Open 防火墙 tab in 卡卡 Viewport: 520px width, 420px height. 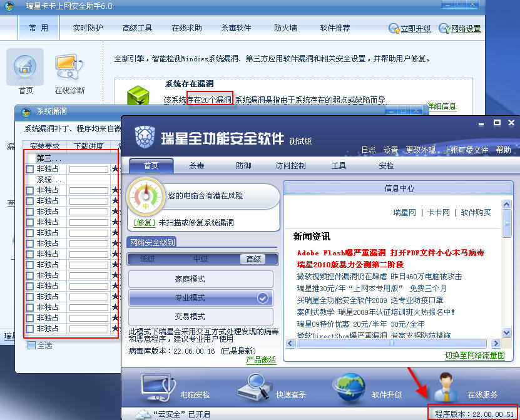tap(285, 28)
